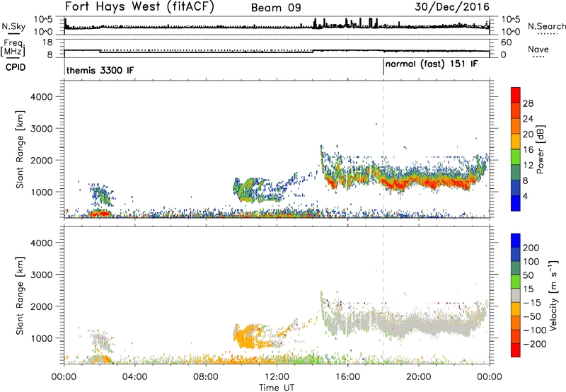Image resolution: width=566 pixels, height=392 pixels.
Task: Click 'Slant Range [km]' label of power panel
Action: 20,149
